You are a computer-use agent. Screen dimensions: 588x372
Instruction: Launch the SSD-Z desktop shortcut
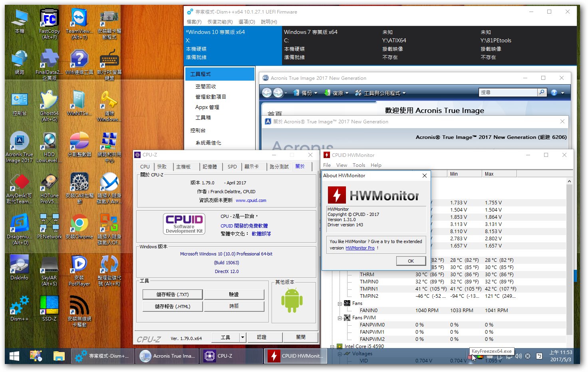point(49,309)
